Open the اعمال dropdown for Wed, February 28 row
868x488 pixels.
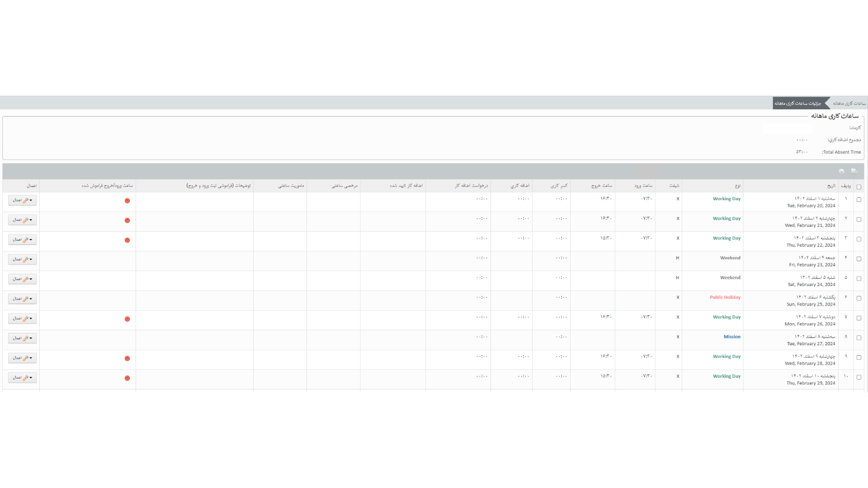pyautogui.click(x=22, y=358)
